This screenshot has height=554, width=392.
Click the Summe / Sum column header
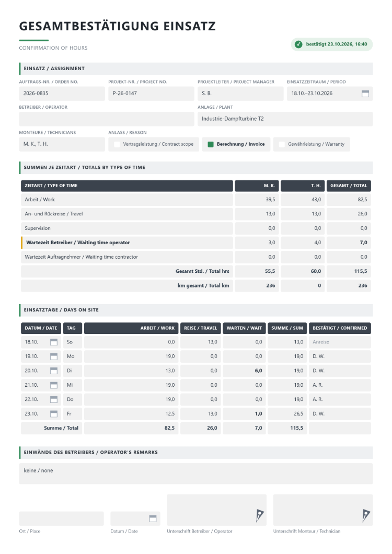point(287,328)
